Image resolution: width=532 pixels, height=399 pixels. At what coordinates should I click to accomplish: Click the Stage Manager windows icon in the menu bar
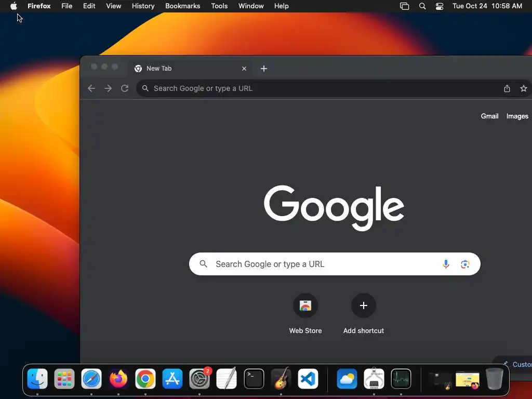(404, 6)
